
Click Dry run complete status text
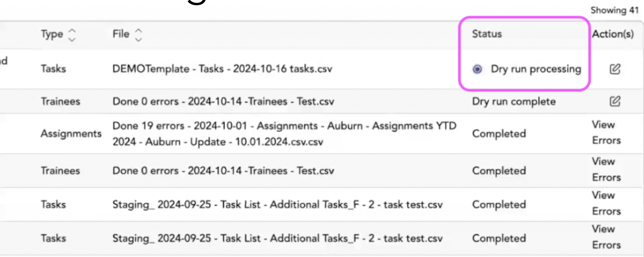pos(514,102)
